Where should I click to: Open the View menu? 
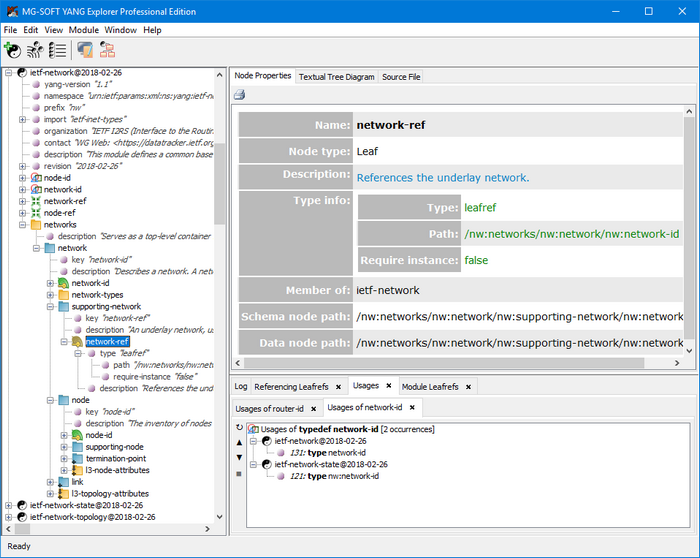[54, 30]
